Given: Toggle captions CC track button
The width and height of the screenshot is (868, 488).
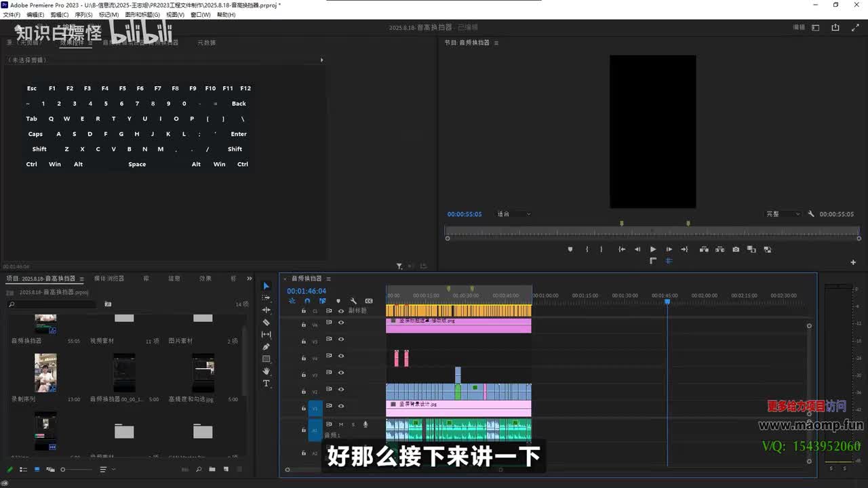Looking at the screenshot, I should [369, 301].
